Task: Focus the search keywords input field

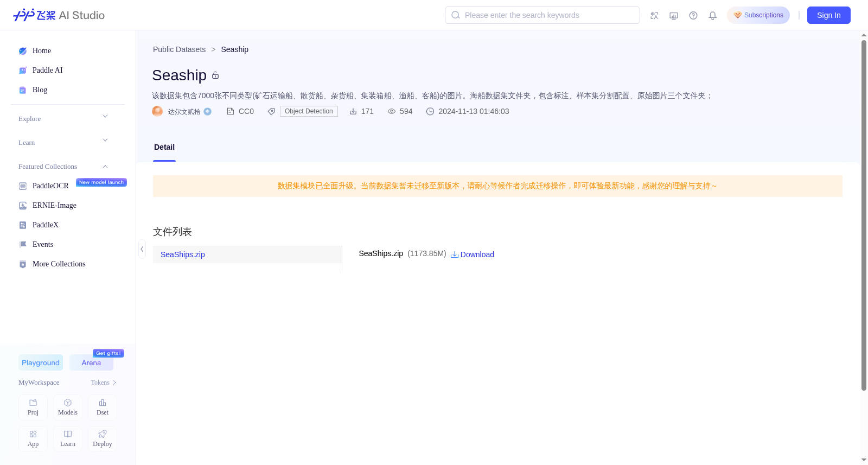Action: pyautogui.click(x=542, y=15)
